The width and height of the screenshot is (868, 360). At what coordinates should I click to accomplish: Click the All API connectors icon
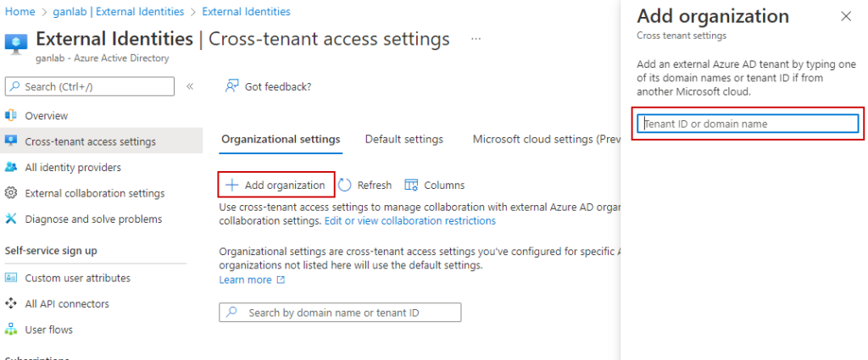coord(12,303)
